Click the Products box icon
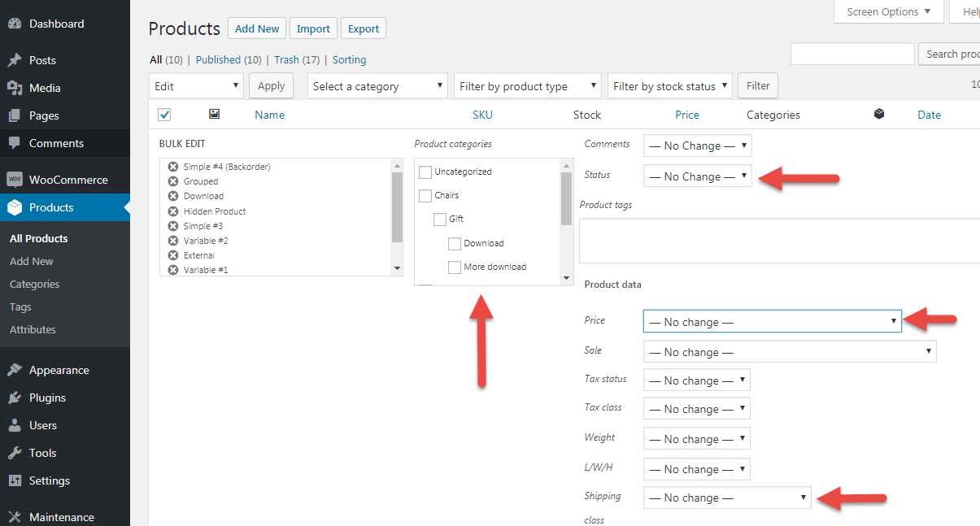 pos(15,207)
